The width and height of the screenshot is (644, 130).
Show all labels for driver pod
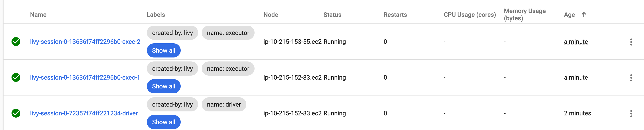pos(163,122)
